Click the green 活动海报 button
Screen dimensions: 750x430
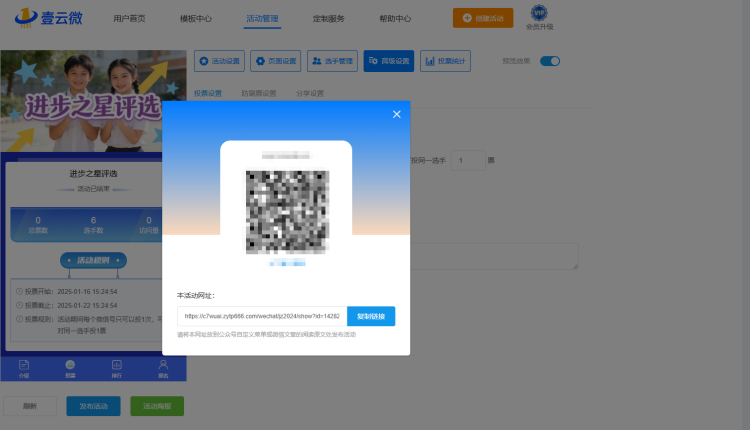coord(157,406)
